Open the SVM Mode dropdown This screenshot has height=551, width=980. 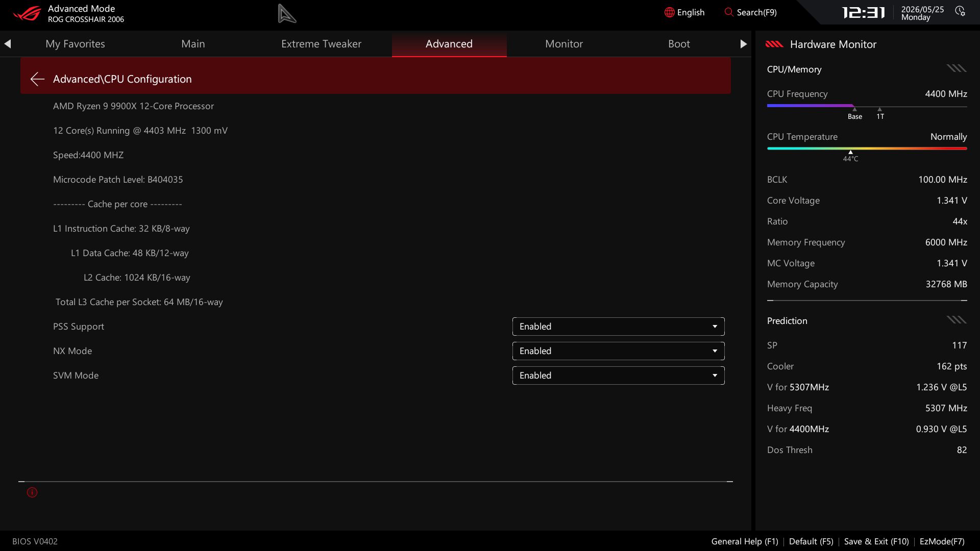618,375
